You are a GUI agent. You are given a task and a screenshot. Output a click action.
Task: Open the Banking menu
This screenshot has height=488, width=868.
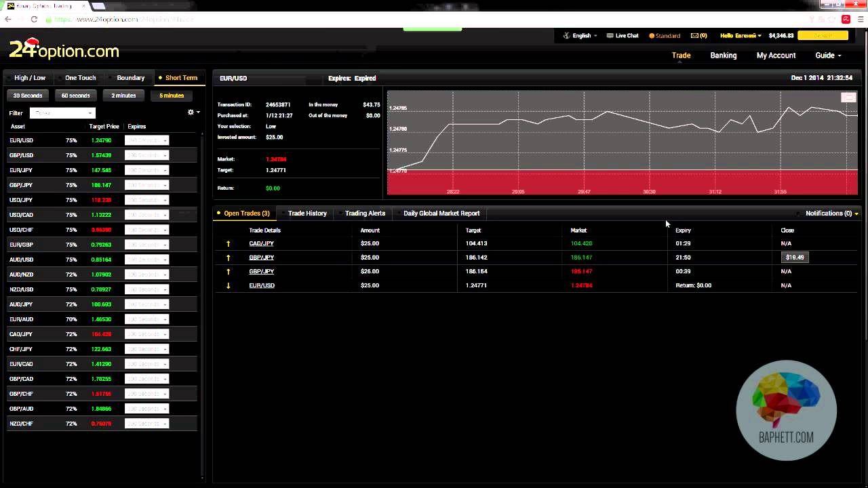[724, 56]
